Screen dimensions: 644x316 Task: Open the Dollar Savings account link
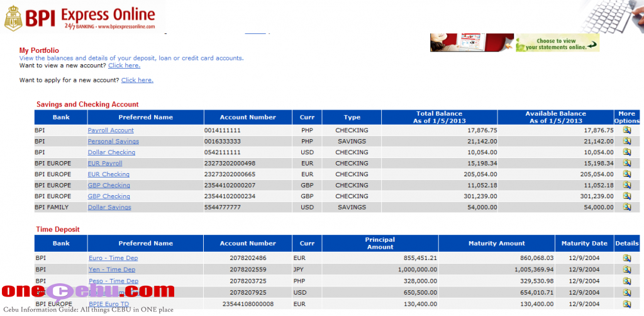[109, 208]
